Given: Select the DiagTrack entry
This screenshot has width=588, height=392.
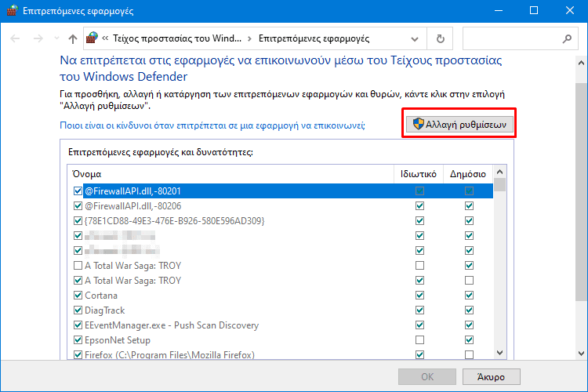Looking at the screenshot, I should pyautogui.click(x=281, y=310).
